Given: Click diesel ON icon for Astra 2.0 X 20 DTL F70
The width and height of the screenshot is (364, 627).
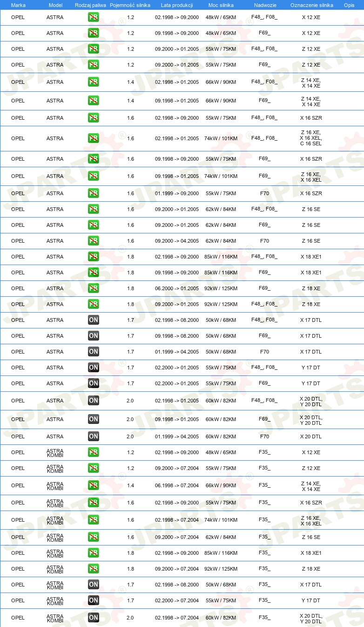Looking at the screenshot, I should point(93,436).
